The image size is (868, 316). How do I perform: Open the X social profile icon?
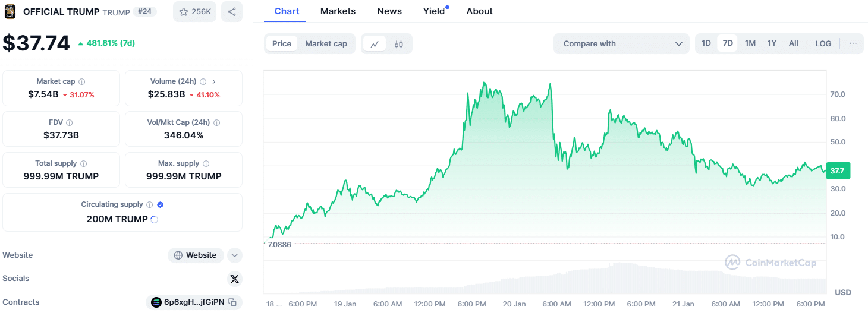(x=235, y=279)
